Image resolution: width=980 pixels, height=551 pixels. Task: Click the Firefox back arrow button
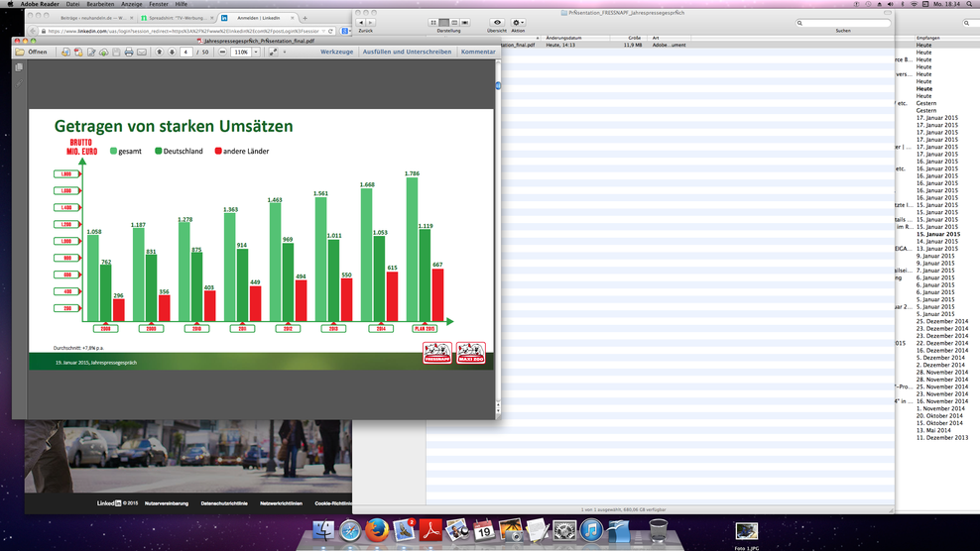[33, 31]
